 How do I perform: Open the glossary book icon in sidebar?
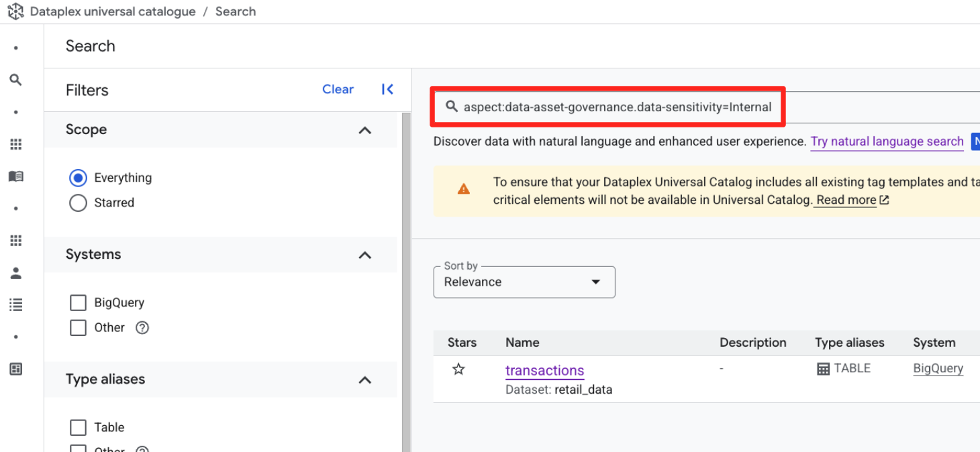15,176
